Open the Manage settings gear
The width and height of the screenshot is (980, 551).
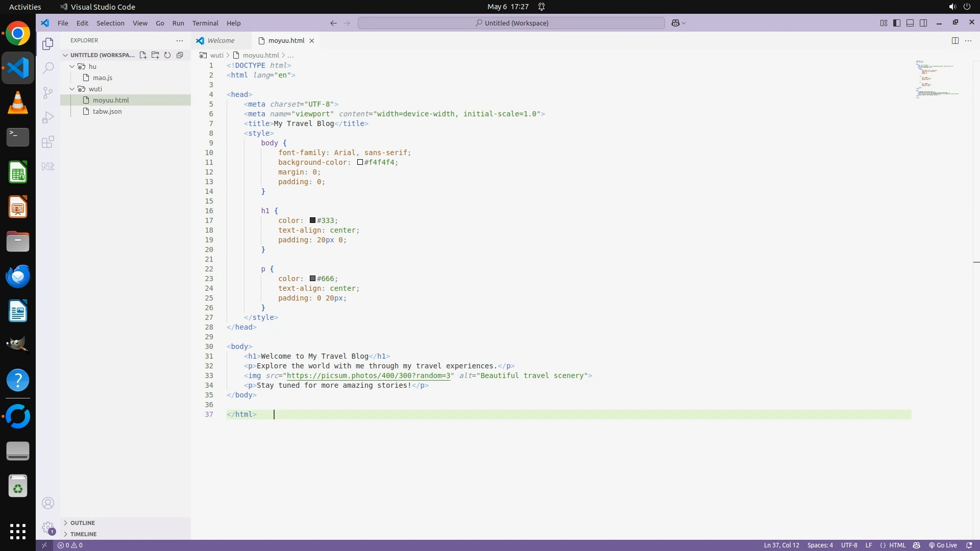pos(48,528)
